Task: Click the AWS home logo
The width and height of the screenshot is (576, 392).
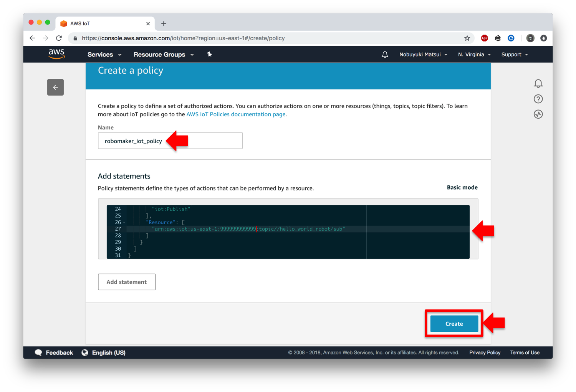Action: [56, 54]
